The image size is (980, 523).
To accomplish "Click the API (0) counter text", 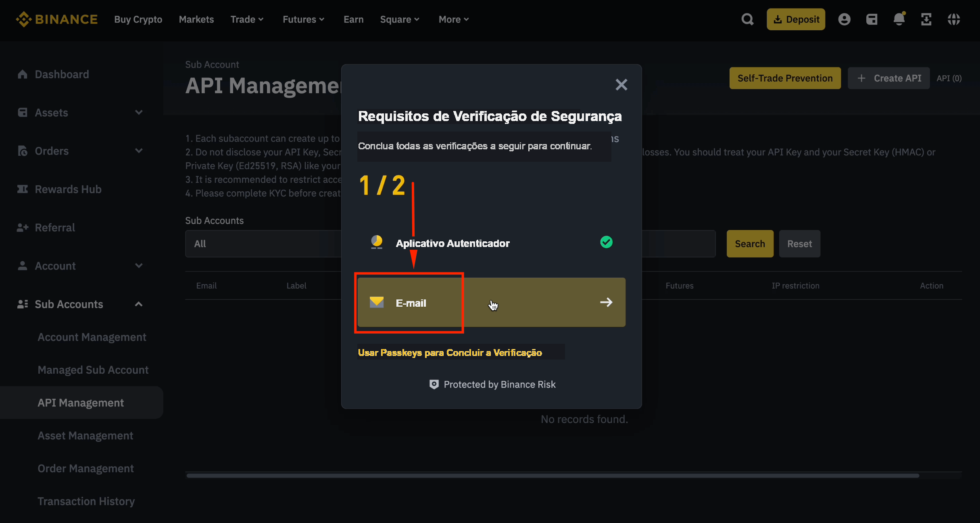I will point(949,78).
